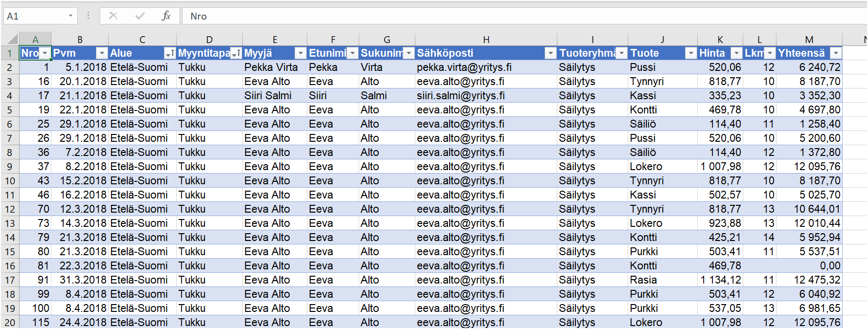
Task: Click the Enter checkmark icon in formula bar
Action: (140, 16)
